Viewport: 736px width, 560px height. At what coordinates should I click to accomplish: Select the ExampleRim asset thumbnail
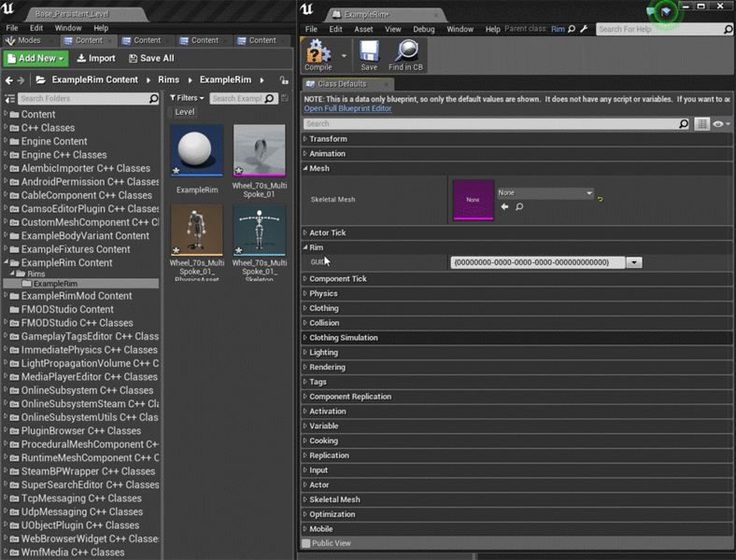click(197, 150)
